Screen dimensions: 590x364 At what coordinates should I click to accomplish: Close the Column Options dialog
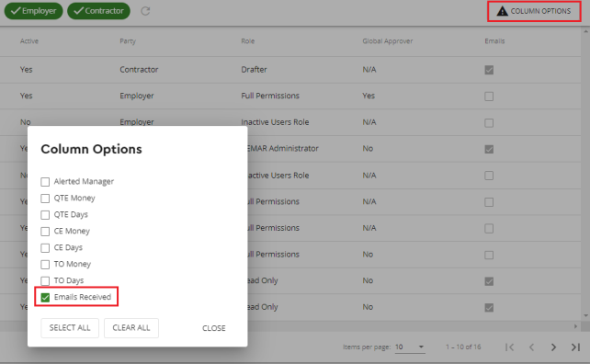click(214, 328)
